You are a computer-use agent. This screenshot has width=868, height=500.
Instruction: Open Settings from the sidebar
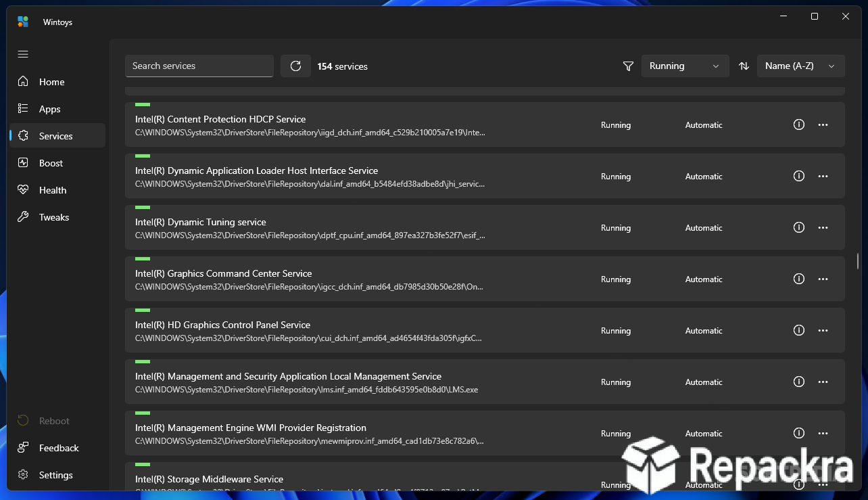(x=57, y=475)
